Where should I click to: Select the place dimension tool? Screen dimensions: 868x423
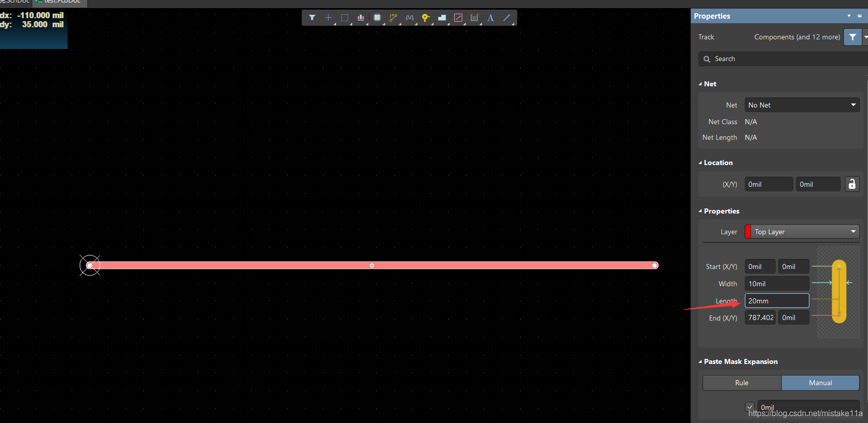click(474, 18)
